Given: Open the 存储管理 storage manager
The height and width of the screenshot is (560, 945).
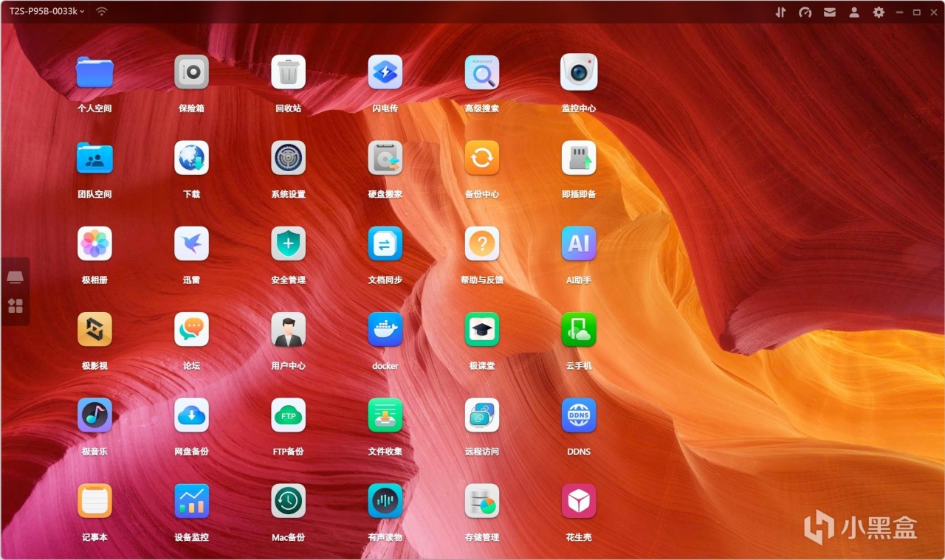Looking at the screenshot, I should (482, 501).
